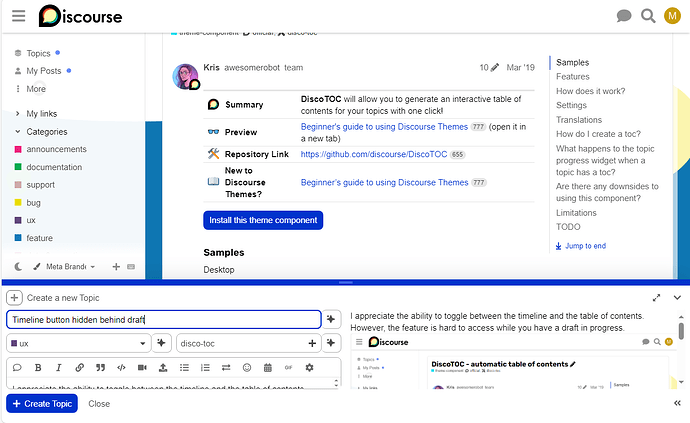
Task: Open Beginner's guide link in Preview row
Action: tap(384, 127)
